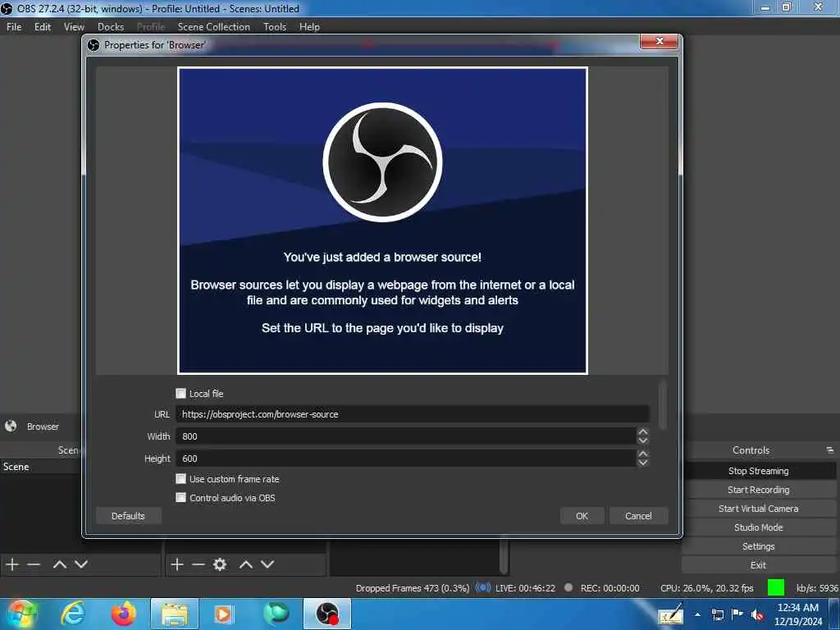
Task: Open source properties via the gear icon
Action: pos(220,564)
